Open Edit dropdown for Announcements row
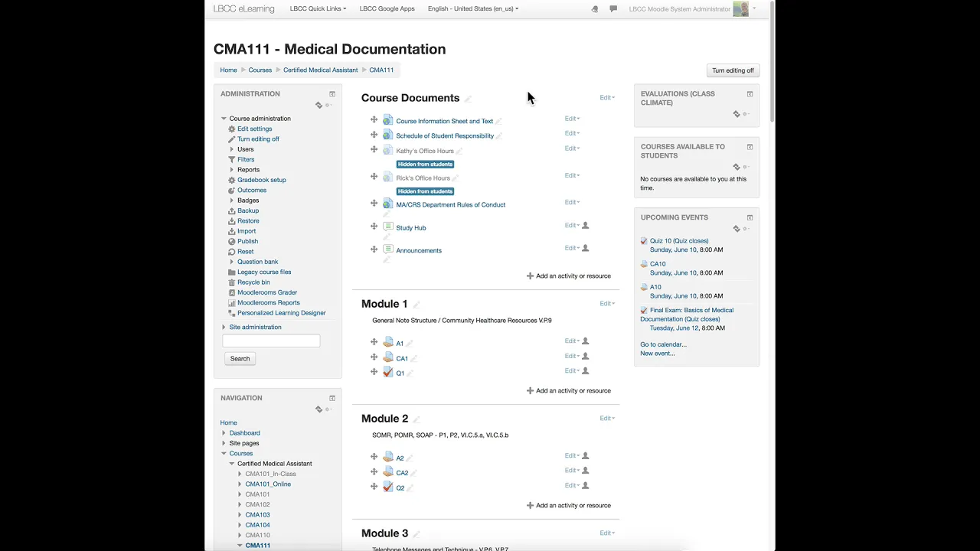 pyautogui.click(x=572, y=248)
